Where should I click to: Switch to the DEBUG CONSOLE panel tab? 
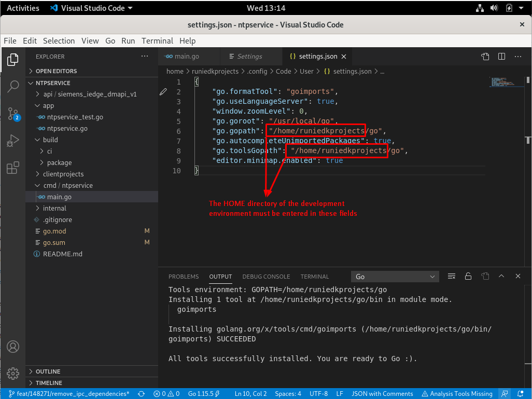266,277
